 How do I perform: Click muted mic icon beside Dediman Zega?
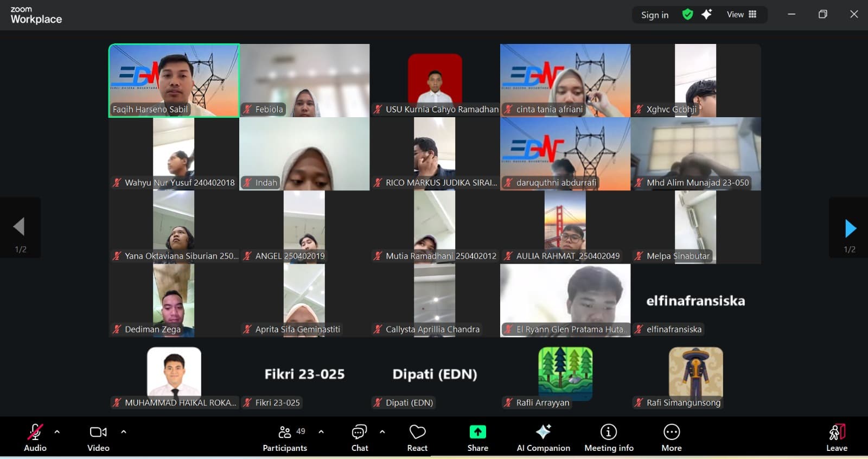tap(117, 329)
